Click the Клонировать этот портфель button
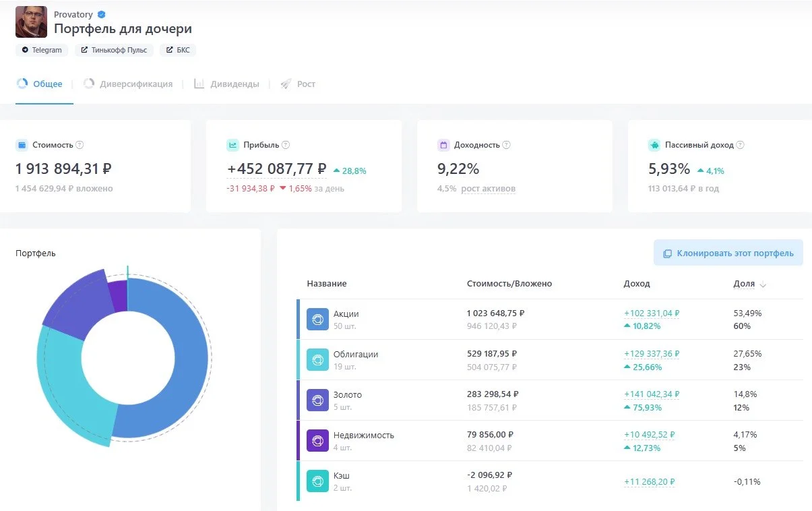Viewport: 812px width, 511px height. (728, 253)
